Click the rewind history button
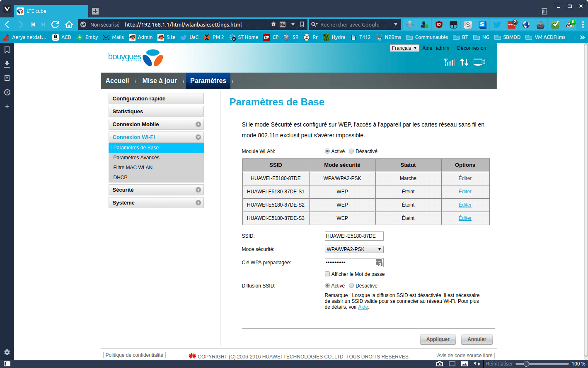 point(33,24)
